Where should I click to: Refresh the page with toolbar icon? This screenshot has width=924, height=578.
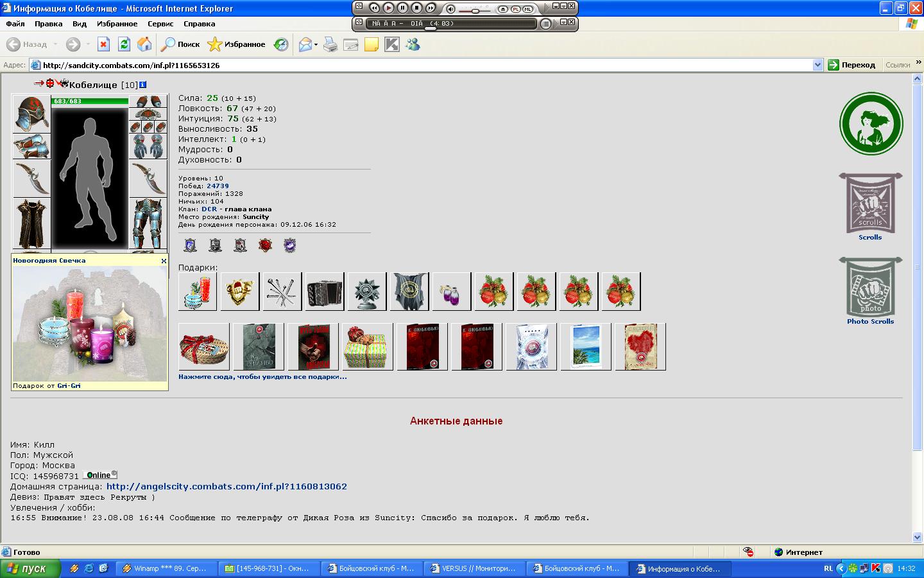[124, 44]
